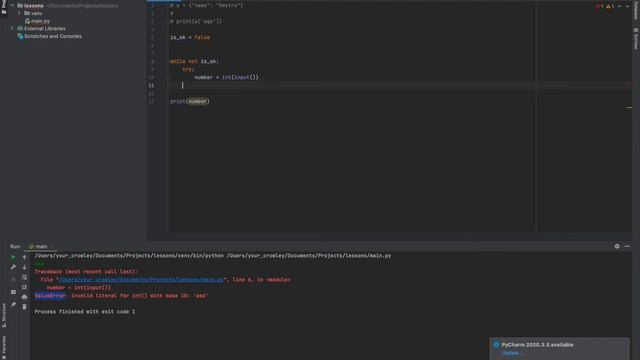Move up the stack trace with up arrow
Image resolution: width=640 pixels, height=360 pixels.
(24, 257)
